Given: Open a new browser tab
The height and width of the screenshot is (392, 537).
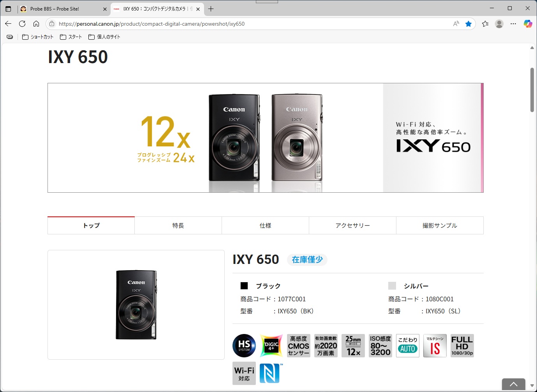Looking at the screenshot, I should (211, 9).
